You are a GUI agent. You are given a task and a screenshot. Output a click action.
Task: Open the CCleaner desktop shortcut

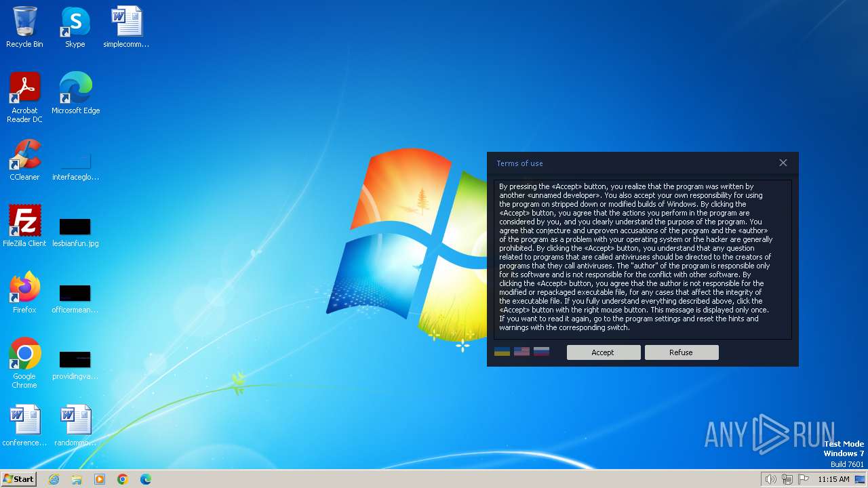[x=24, y=160]
